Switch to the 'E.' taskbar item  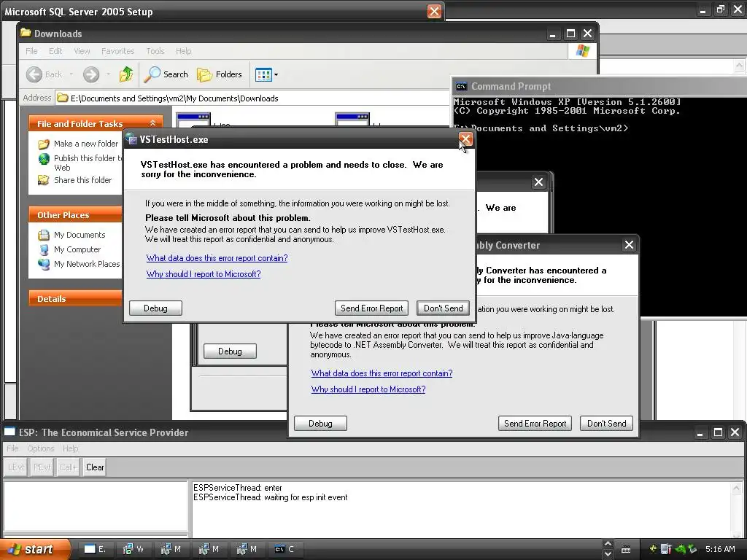[x=96, y=549]
